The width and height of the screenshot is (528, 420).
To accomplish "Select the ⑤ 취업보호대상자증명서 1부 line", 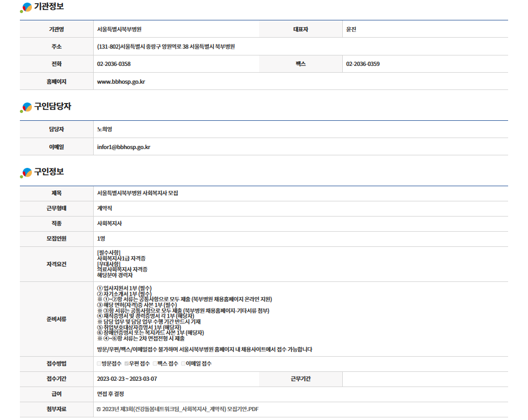I will click(x=139, y=327).
